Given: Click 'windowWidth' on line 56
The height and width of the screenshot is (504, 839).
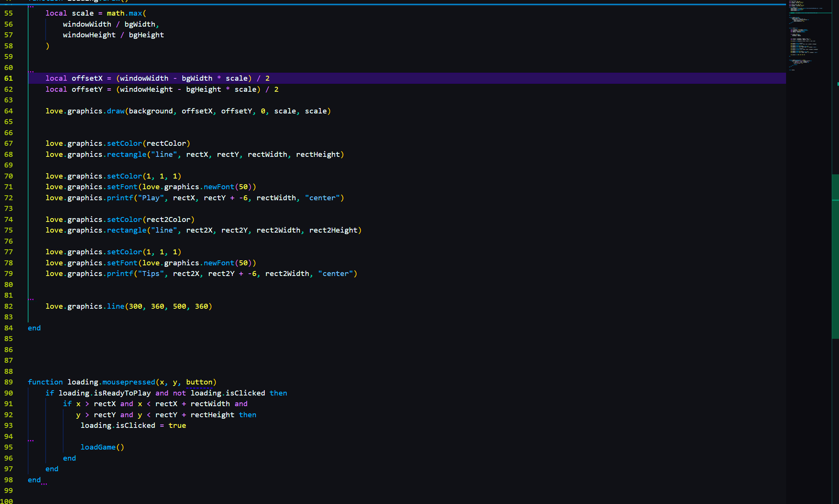Looking at the screenshot, I should (x=87, y=24).
